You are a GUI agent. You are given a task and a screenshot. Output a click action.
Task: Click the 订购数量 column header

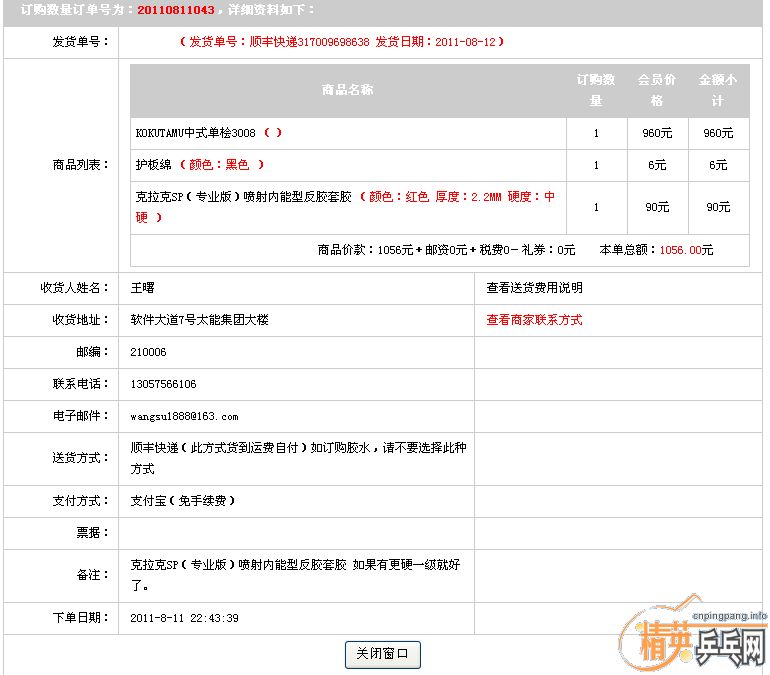596,90
